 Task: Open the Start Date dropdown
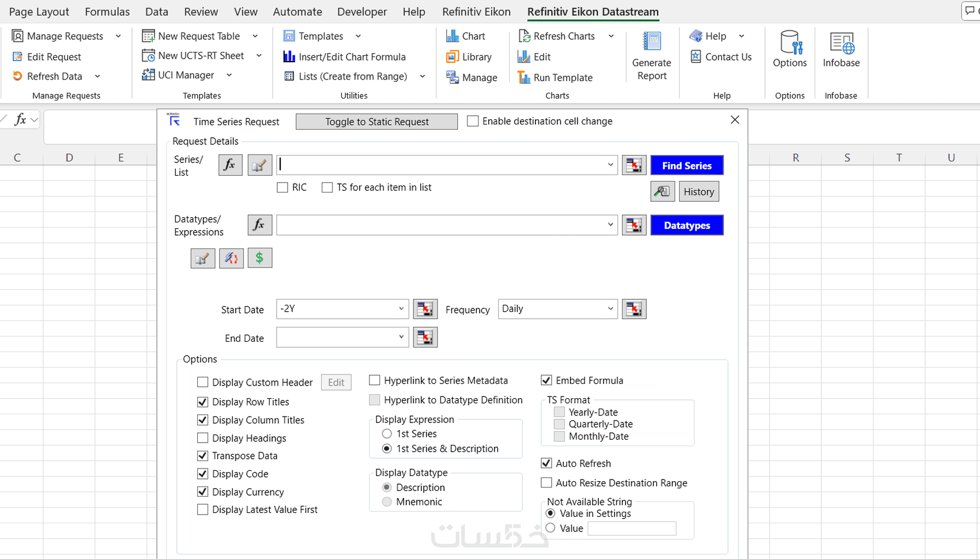401,309
